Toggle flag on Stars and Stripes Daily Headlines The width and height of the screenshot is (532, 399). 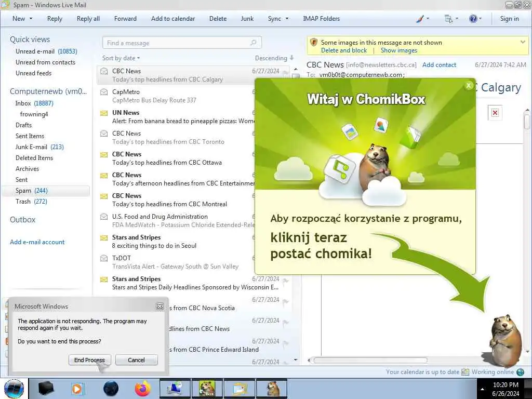pyautogui.click(x=285, y=280)
